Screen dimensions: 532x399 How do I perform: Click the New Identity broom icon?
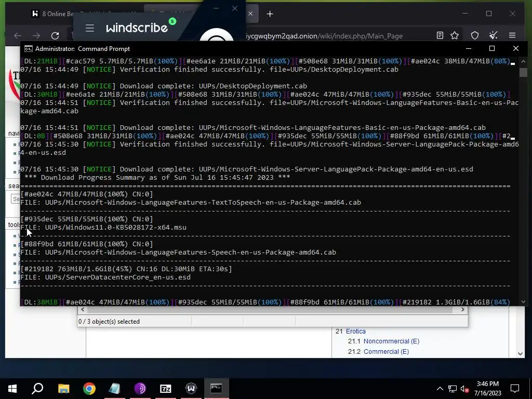(x=494, y=35)
